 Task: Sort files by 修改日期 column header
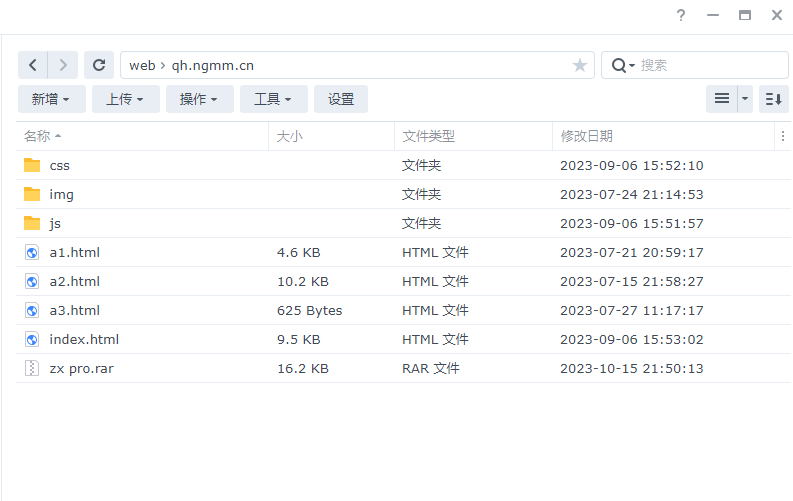tap(586, 136)
